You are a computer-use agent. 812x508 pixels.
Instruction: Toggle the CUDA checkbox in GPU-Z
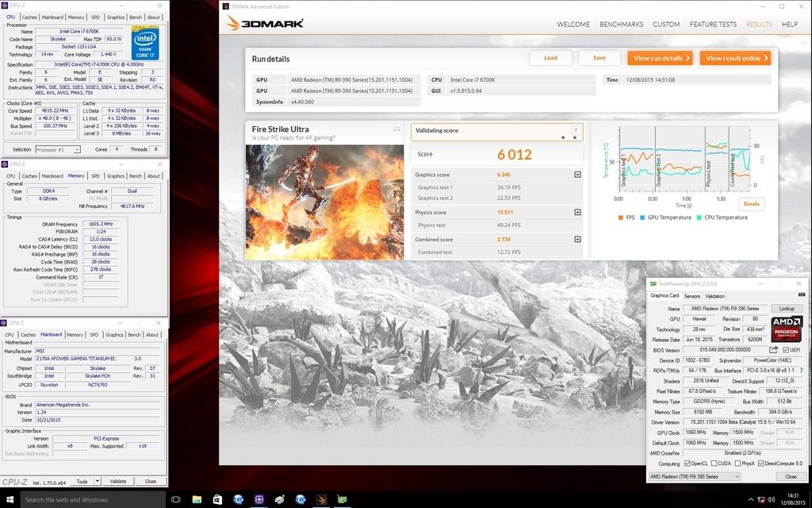(714, 464)
